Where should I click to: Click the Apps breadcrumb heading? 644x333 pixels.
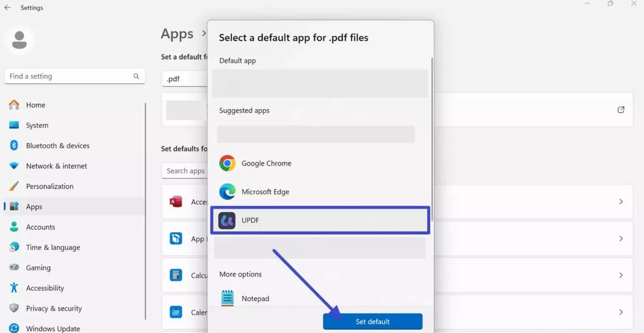pyautogui.click(x=177, y=34)
